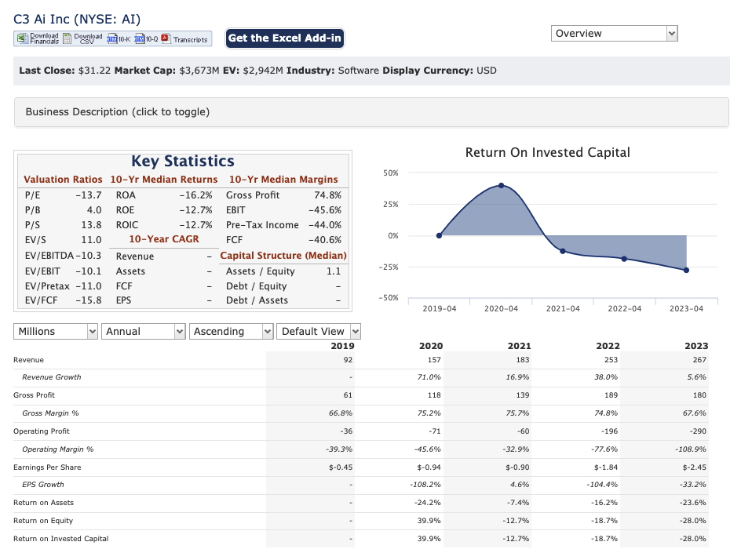741x560 pixels.
Task: Open the Millions units dropdown
Action: [x=55, y=332]
